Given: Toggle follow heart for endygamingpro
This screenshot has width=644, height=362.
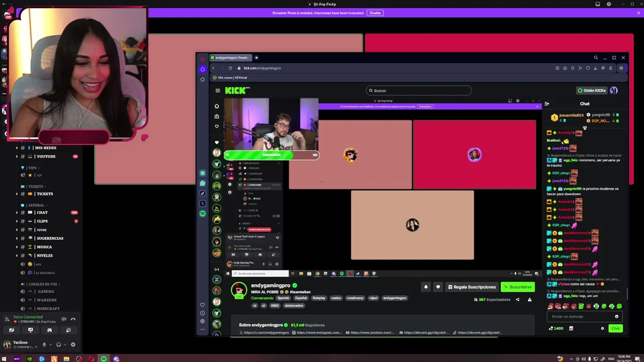Looking at the screenshot, I should click(x=438, y=287).
